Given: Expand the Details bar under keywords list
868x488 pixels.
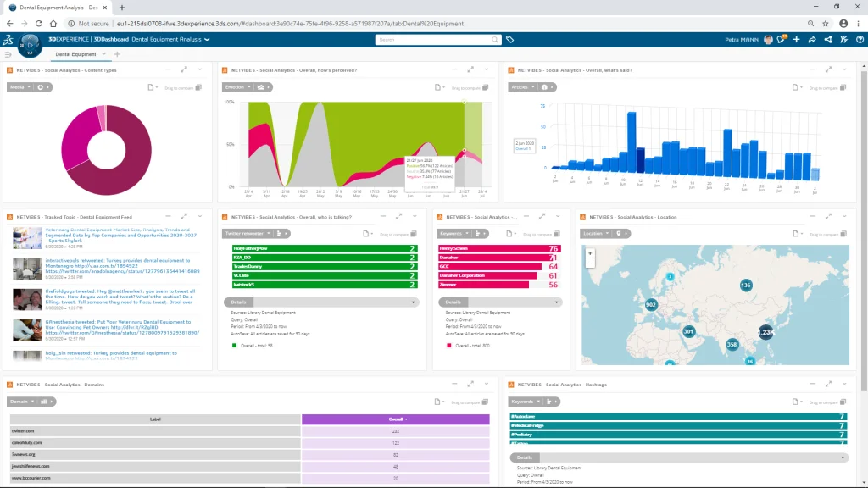Looking at the screenshot, I should (x=500, y=302).
